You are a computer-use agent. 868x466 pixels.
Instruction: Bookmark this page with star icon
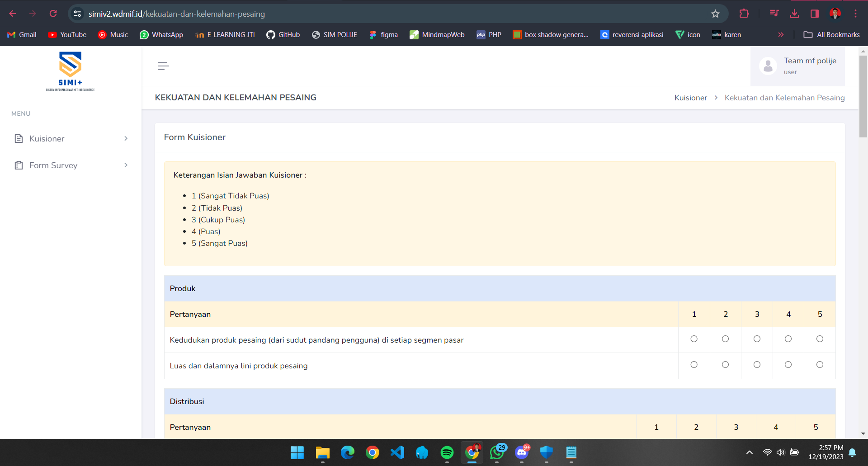[x=715, y=14]
